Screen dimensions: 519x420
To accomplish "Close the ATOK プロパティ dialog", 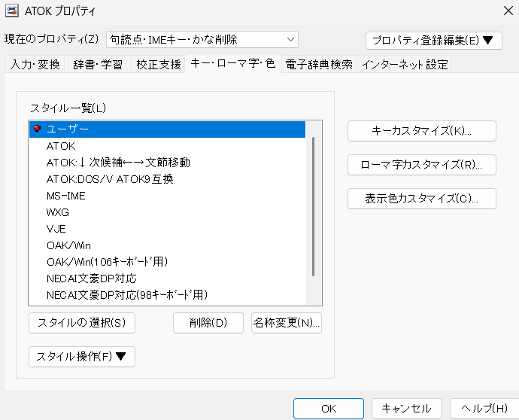I will click(x=508, y=11).
